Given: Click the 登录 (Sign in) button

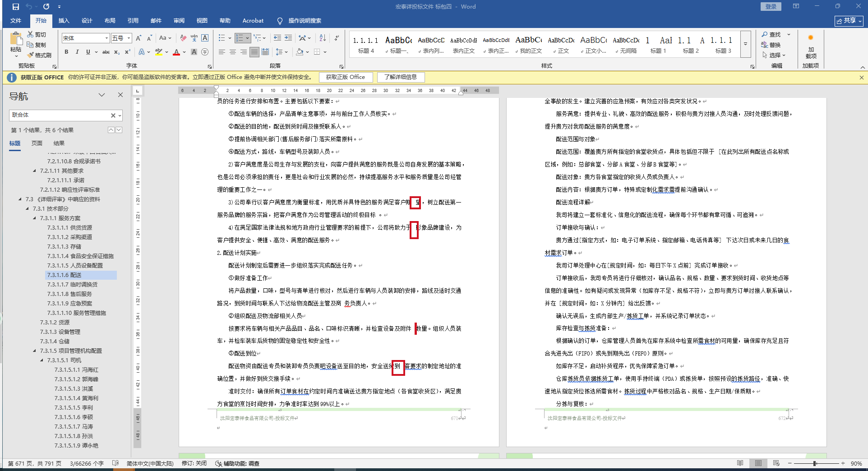Looking at the screenshot, I should pos(771,6).
